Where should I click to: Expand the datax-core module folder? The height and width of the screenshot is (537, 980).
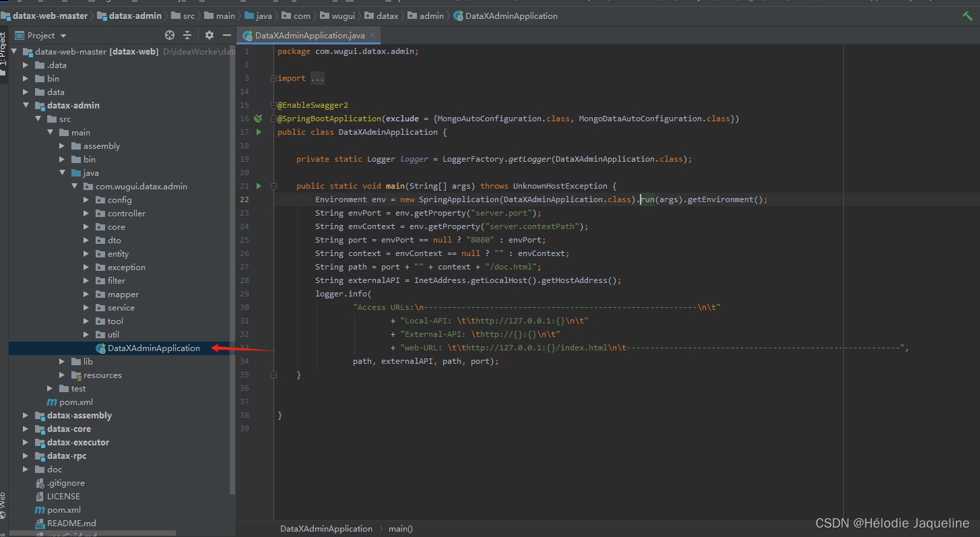pyautogui.click(x=26, y=429)
